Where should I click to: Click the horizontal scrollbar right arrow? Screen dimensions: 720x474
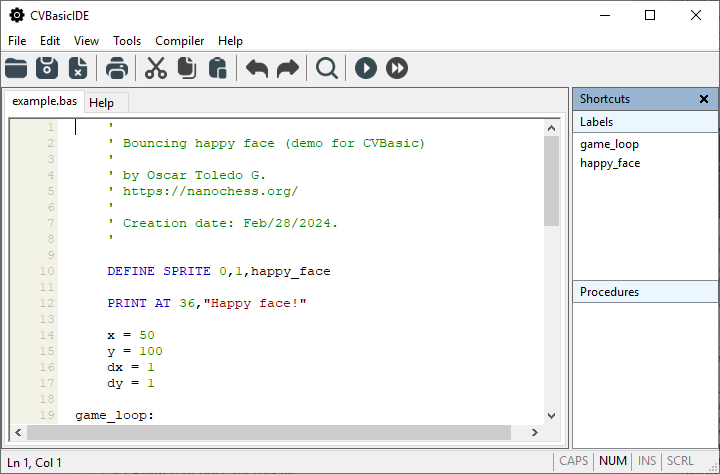coord(534,432)
